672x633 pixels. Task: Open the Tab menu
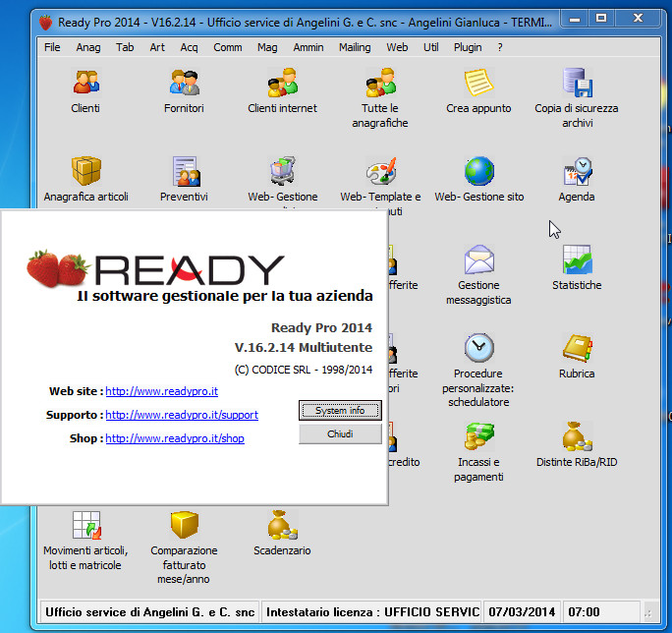(125, 47)
